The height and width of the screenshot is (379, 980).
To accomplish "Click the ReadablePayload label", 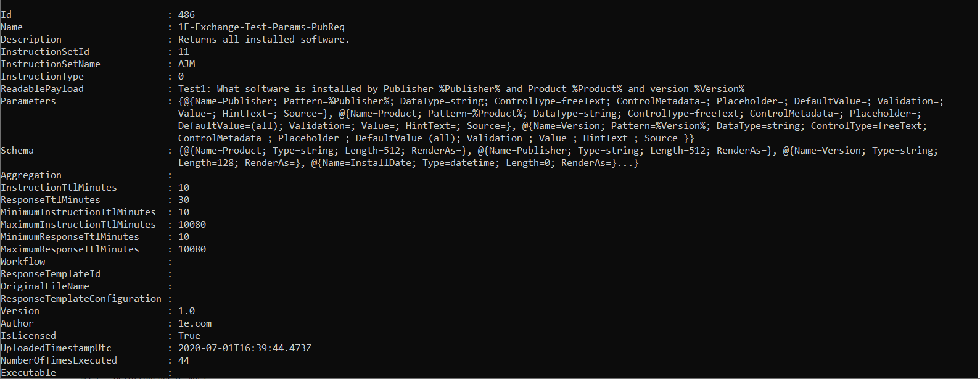I will [42, 89].
